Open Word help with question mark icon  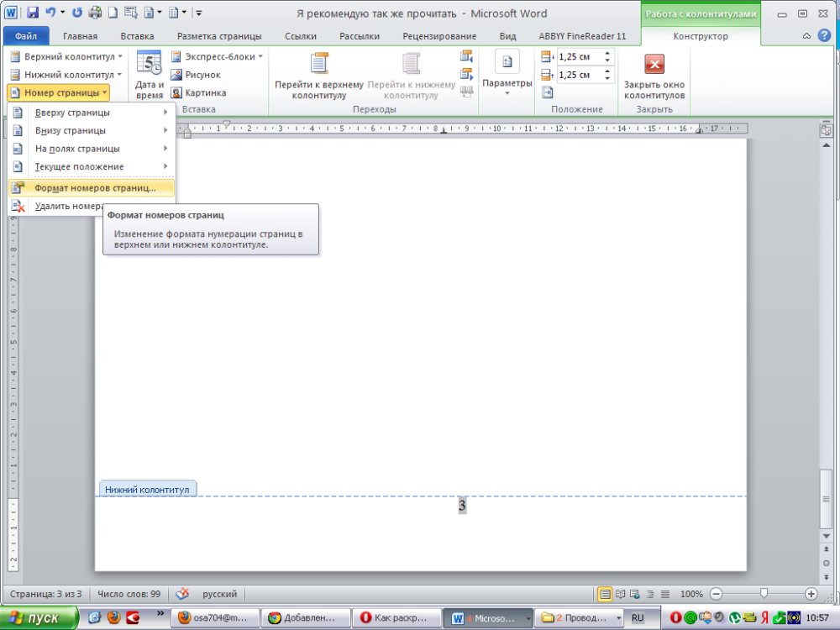pos(825,36)
